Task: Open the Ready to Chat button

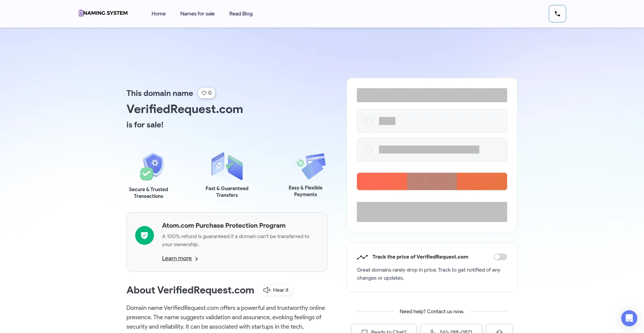Action: pos(384,329)
